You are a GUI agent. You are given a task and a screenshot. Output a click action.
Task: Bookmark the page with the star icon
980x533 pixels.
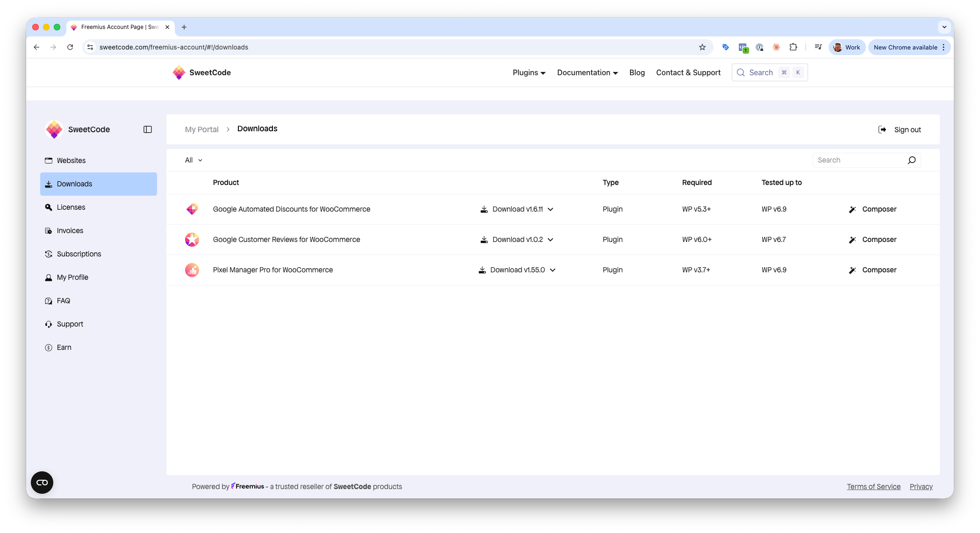(702, 47)
